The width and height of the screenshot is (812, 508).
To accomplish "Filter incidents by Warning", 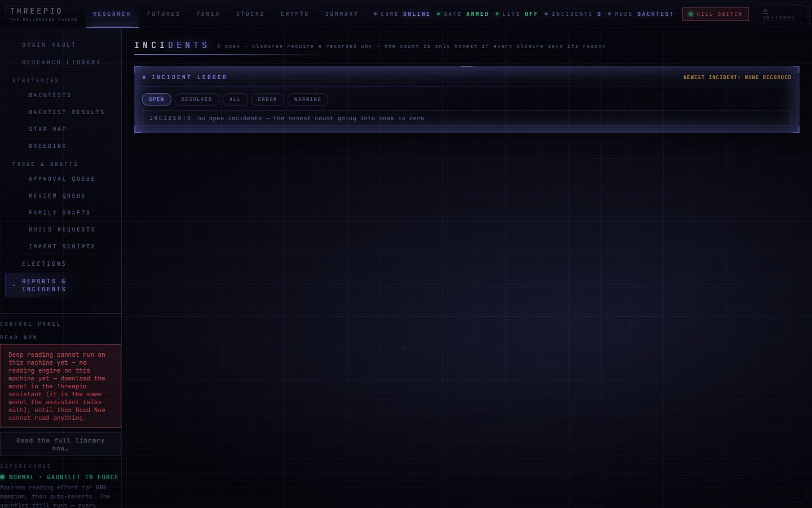I will pos(307,99).
